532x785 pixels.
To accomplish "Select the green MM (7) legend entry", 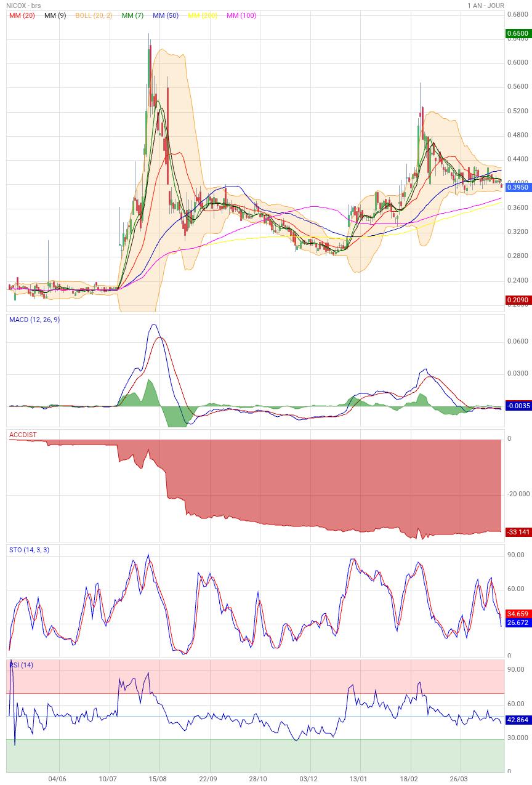I will 134,15.
